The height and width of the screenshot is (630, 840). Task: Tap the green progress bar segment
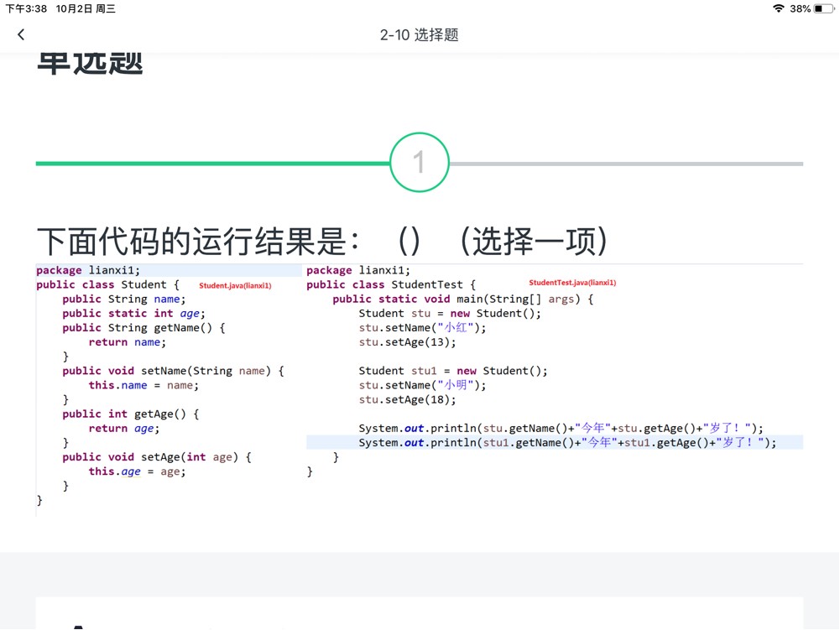tap(213, 164)
